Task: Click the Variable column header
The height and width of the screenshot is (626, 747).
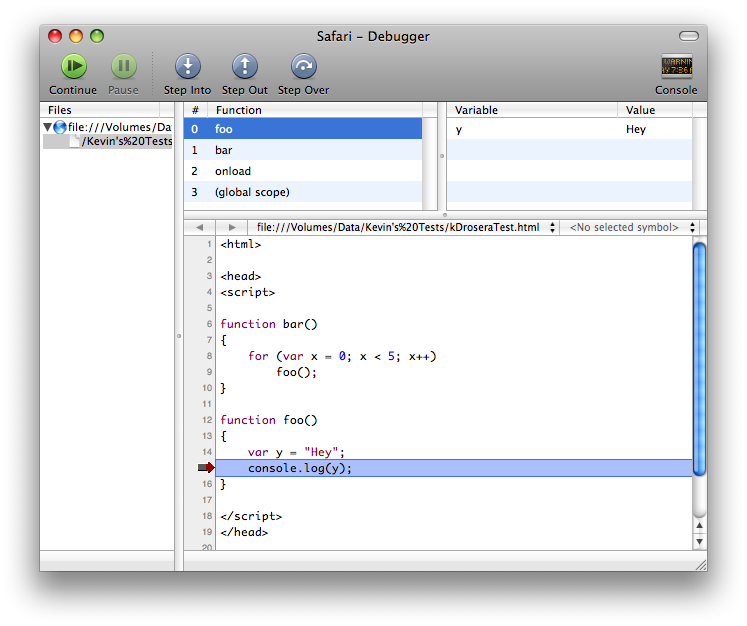Action: (532, 110)
